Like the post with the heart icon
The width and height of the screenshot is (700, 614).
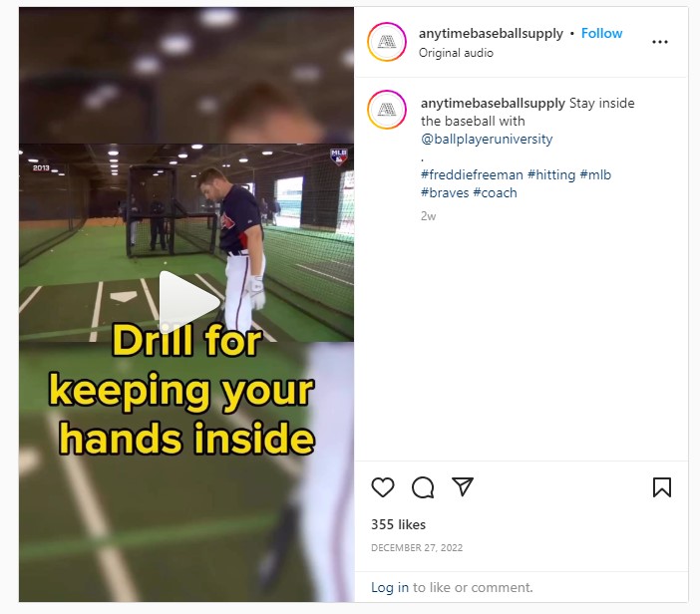(x=383, y=486)
